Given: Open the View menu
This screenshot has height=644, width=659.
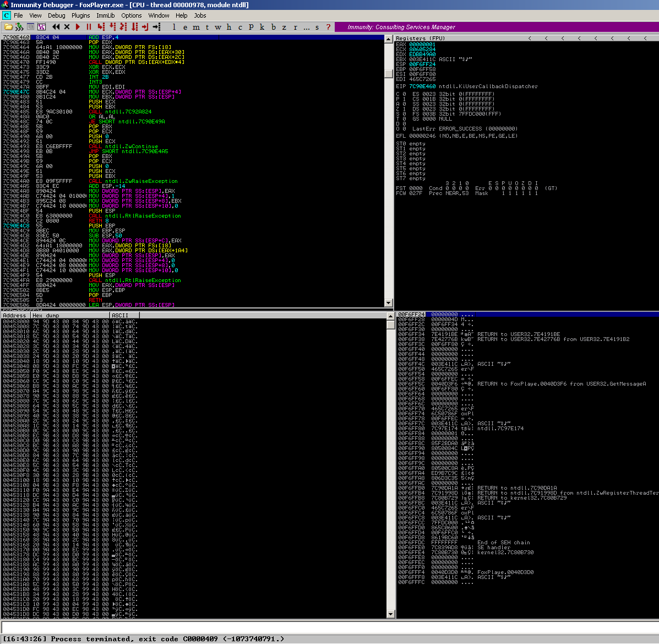Looking at the screenshot, I should pos(35,15).
